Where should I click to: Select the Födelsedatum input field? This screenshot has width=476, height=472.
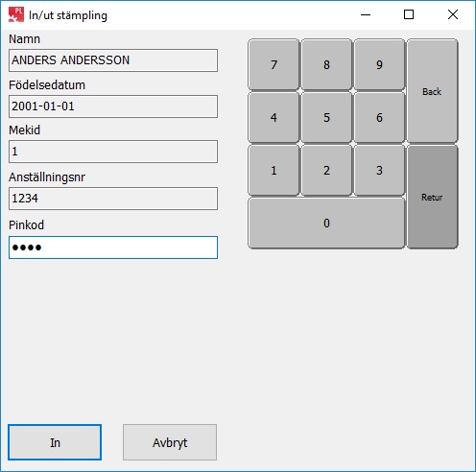[x=113, y=106]
